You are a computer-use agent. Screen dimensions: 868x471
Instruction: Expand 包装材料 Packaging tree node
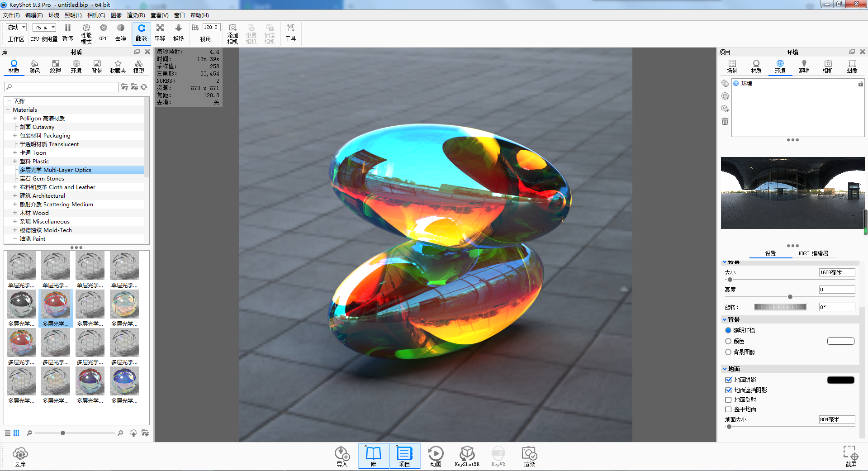point(15,136)
